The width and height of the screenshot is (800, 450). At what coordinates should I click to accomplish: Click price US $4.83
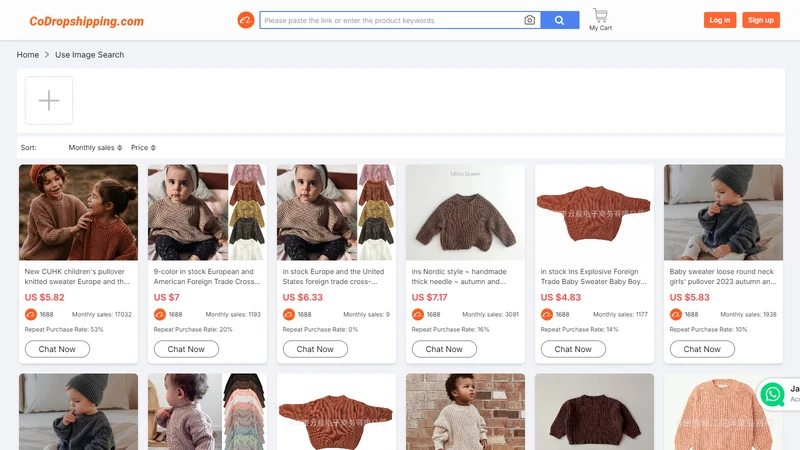561,297
